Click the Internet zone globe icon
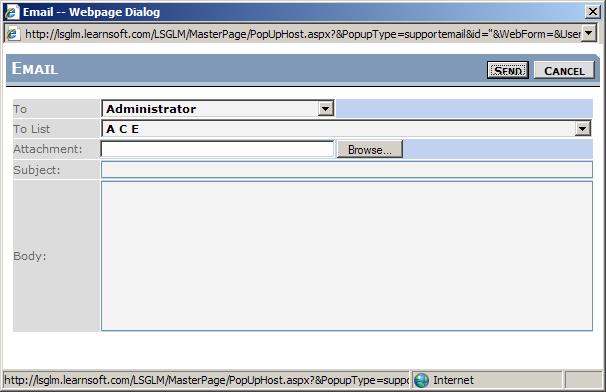606x392 pixels. click(x=421, y=380)
